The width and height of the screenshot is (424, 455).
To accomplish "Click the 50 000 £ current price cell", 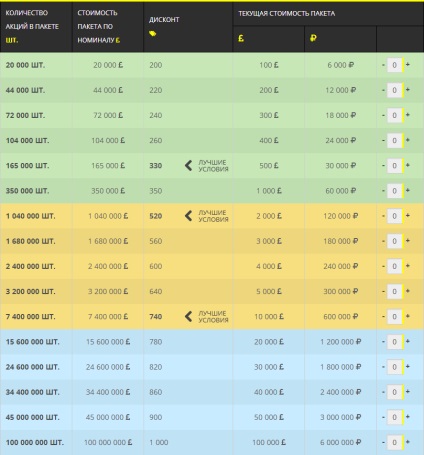I will tap(269, 417).
